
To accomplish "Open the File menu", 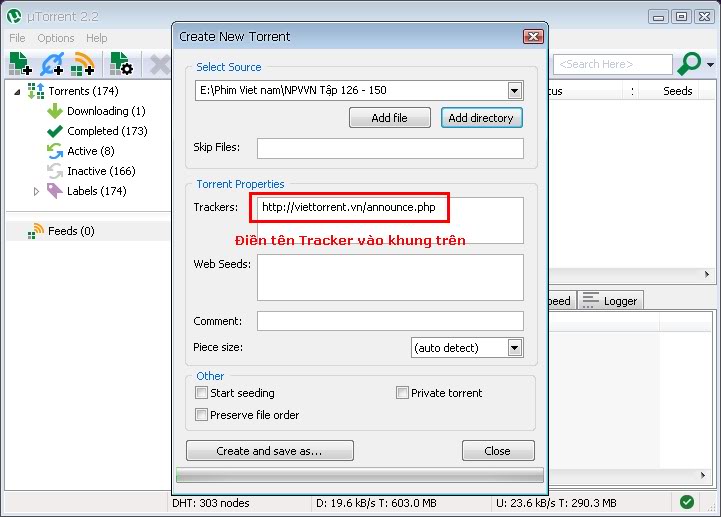I will click(17, 38).
